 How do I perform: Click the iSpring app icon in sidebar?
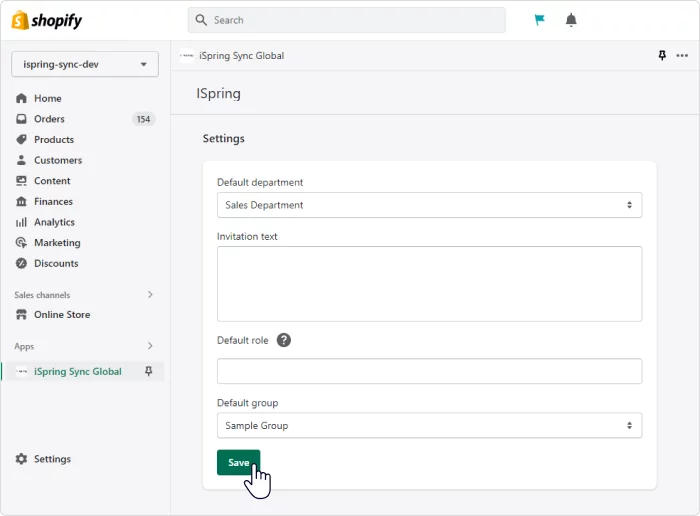(21, 371)
